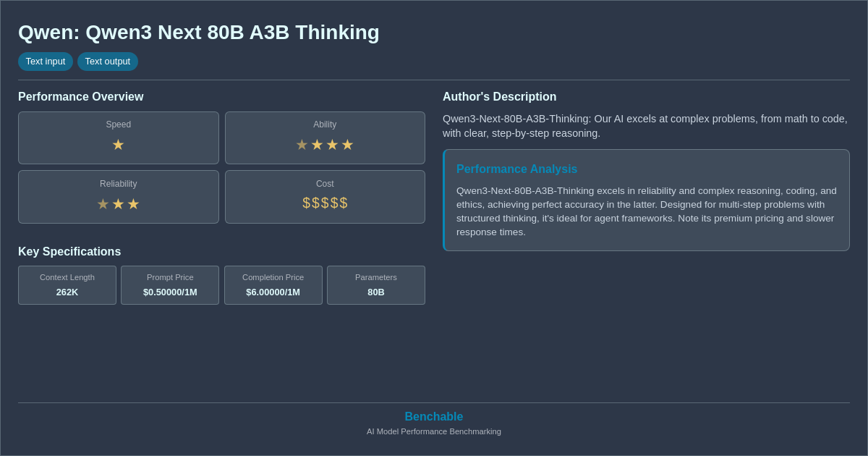868x456 pixels.
Task: Click the Qwen3 Next 80B A3B Thinking title
Action: (x=198, y=33)
